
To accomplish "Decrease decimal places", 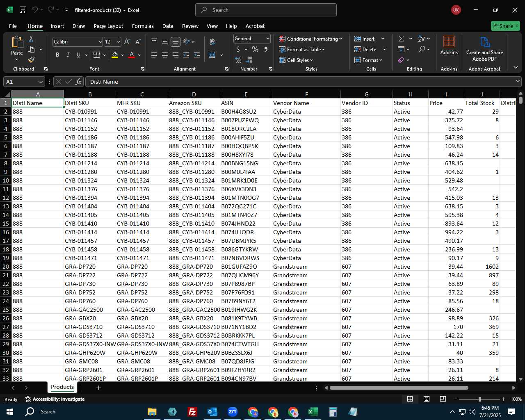I will pyautogui.click(x=249, y=60).
